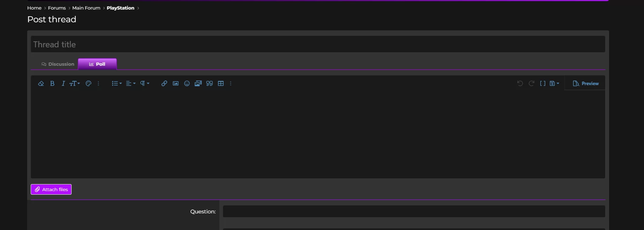Viewport: 644px width, 230px height.
Task: Open the save draft dropdown
Action: coord(554,83)
